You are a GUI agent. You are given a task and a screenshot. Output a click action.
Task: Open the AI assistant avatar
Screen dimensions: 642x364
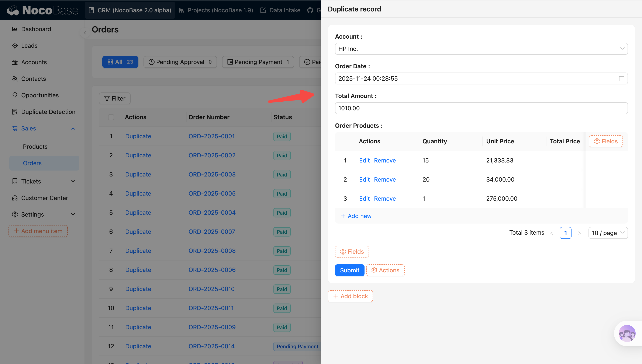point(627,333)
